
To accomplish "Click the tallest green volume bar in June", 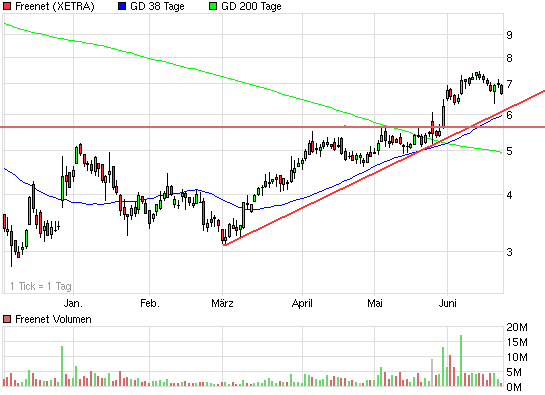I will 461,361.
